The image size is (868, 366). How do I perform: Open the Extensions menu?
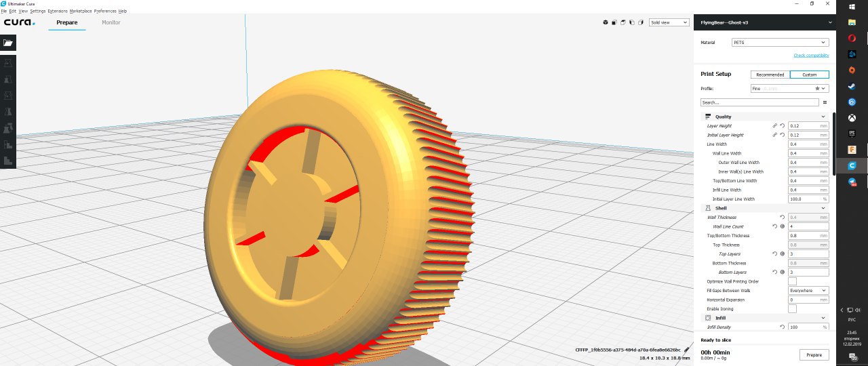pos(58,12)
